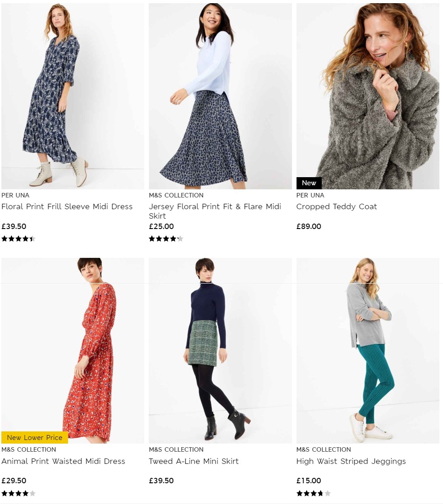Click the star rating under Floral Print Frill Sleeve Midi Dress

coord(18,238)
